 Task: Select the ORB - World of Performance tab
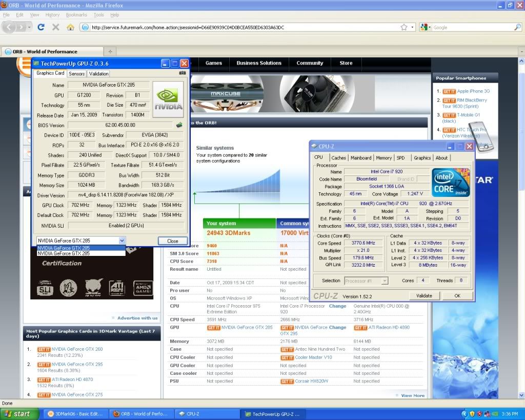tap(53, 51)
